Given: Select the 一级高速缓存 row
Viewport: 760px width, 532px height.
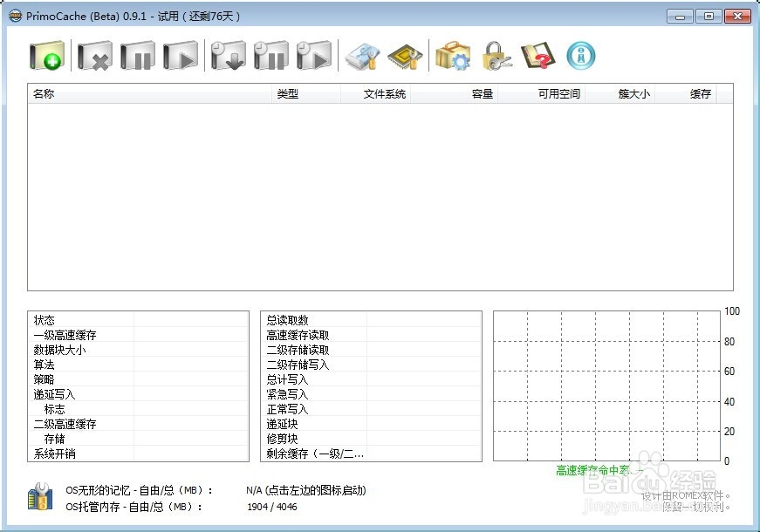Looking at the screenshot, I should coord(138,335).
